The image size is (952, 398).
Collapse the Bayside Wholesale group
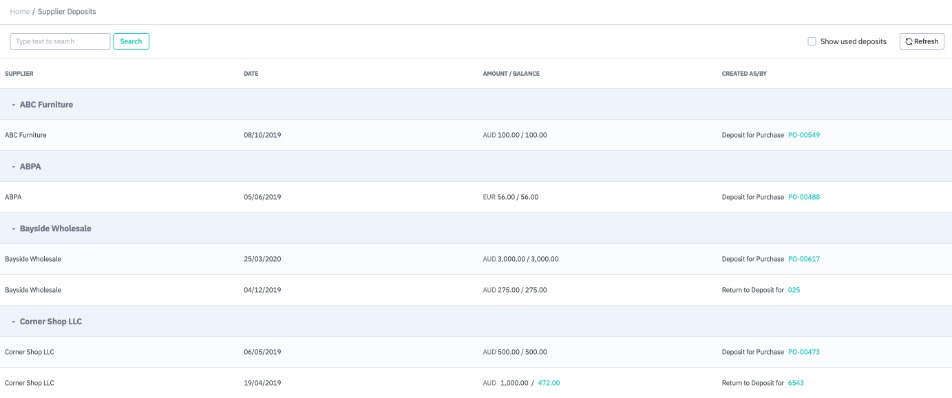pyautogui.click(x=13, y=229)
